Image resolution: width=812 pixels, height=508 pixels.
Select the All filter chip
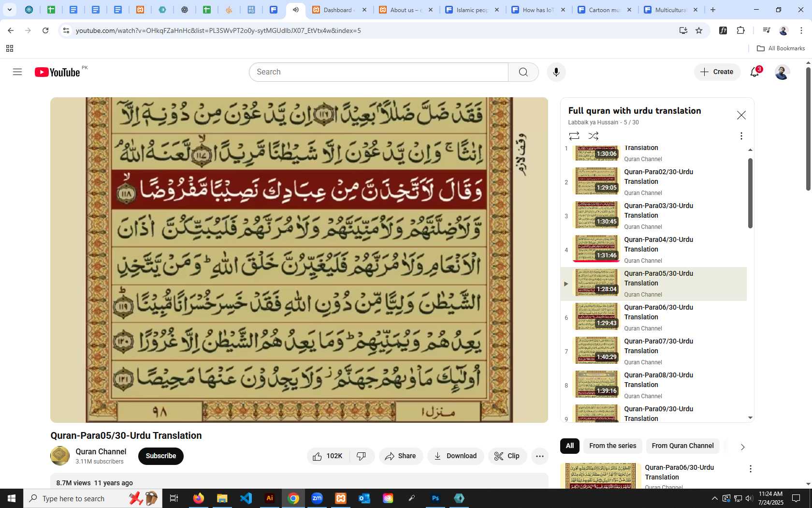tap(570, 446)
